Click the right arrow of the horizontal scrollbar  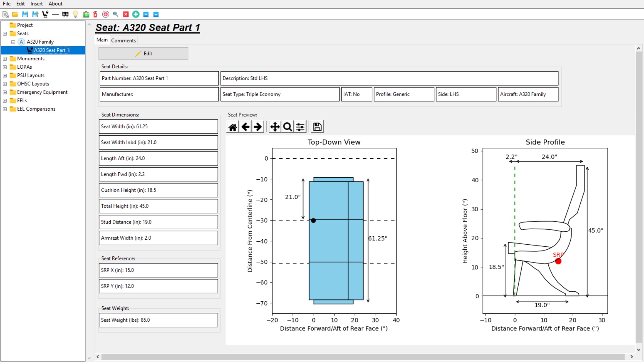coord(632,357)
